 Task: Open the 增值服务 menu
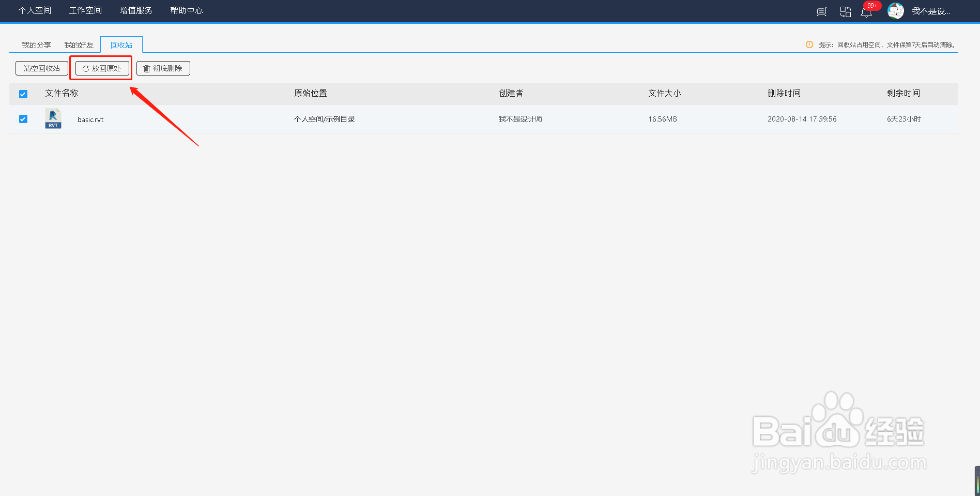136,10
